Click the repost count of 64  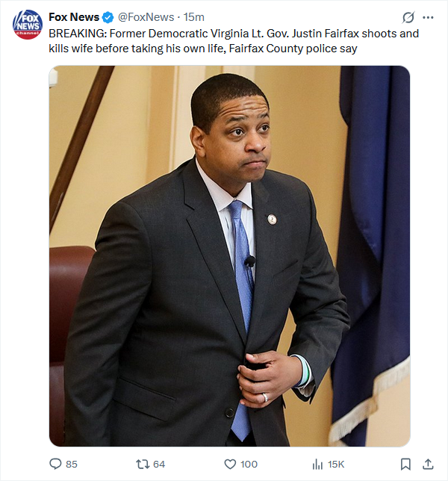click(x=159, y=464)
